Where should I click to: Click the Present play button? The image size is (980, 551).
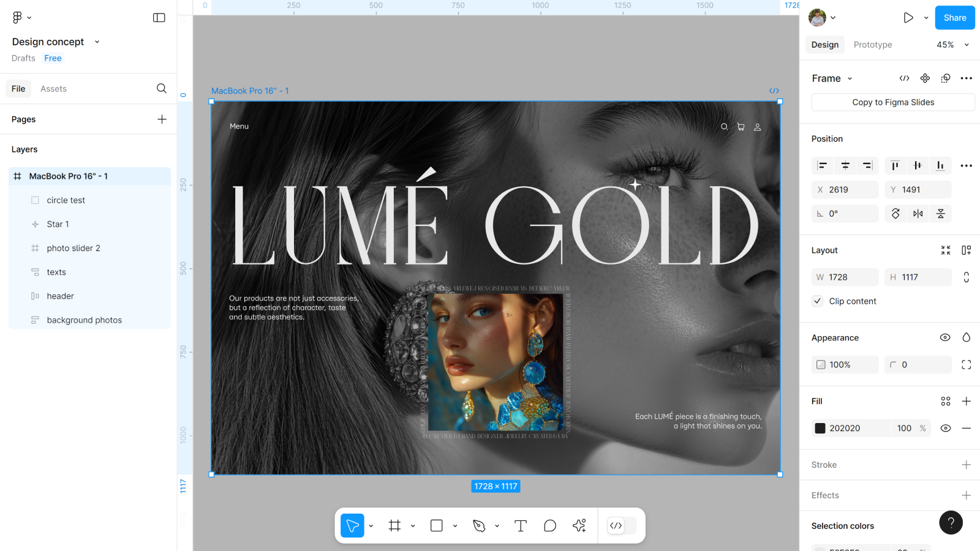coord(908,18)
